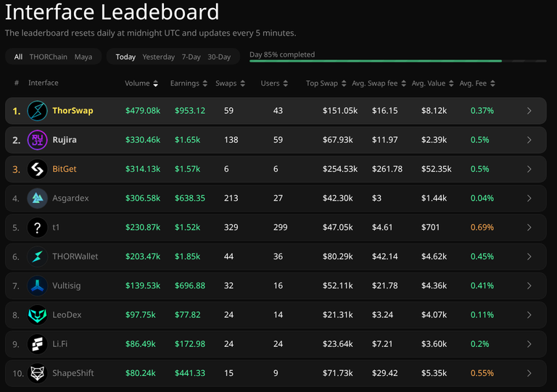Click the ThorSwap logo icon
The image size is (557, 392).
click(x=37, y=111)
